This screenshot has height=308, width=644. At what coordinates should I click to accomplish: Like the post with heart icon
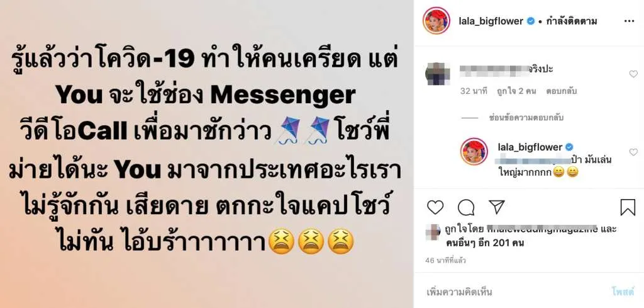435,208
